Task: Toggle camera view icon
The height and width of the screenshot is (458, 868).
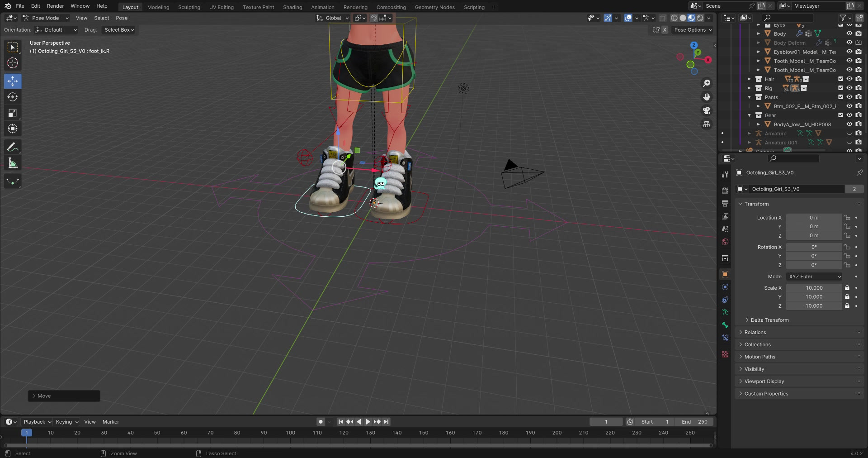Action: click(707, 110)
